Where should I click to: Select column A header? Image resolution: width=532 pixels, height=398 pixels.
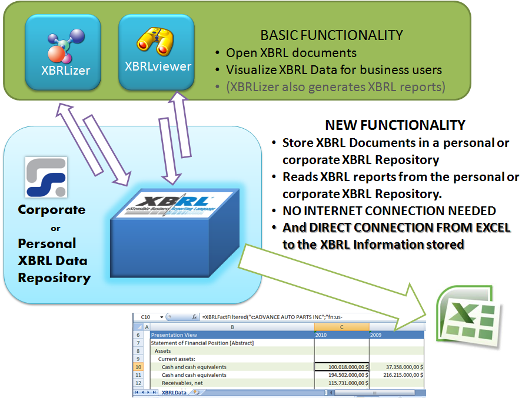click(x=147, y=327)
